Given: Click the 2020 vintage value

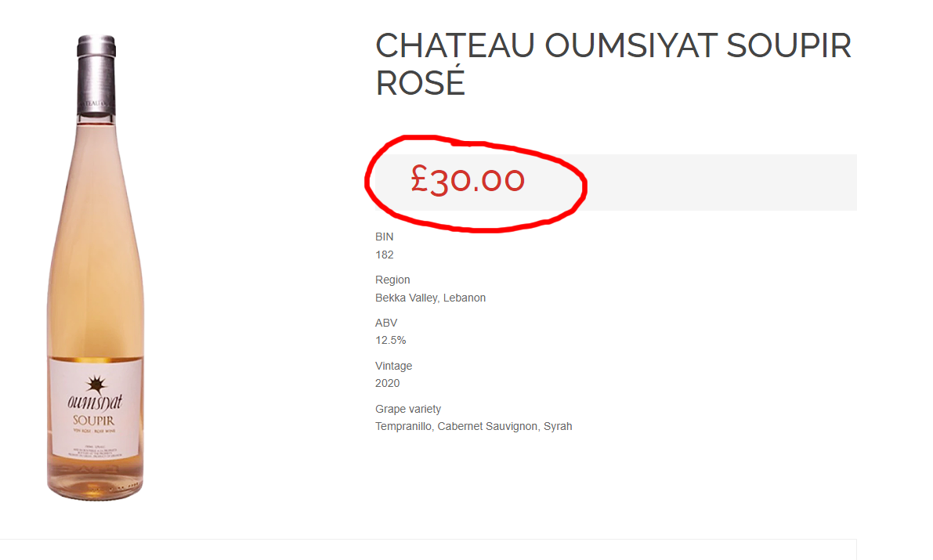Looking at the screenshot, I should click(387, 383).
